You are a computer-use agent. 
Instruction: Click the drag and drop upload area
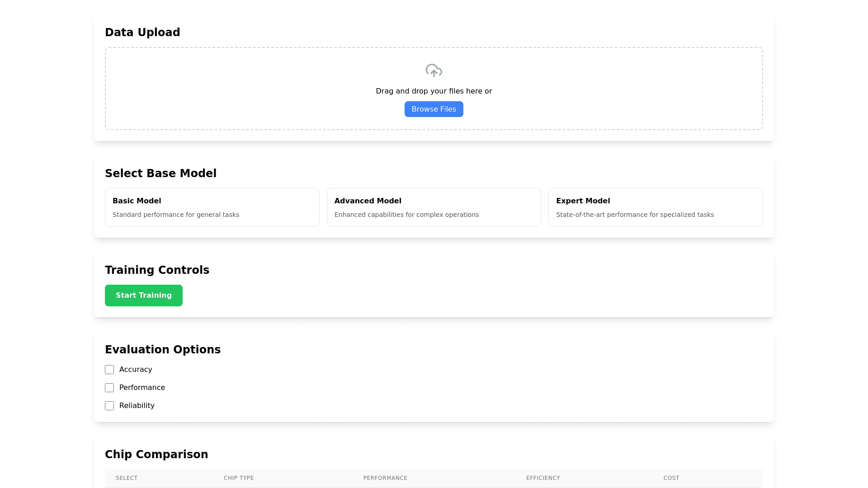(x=434, y=88)
